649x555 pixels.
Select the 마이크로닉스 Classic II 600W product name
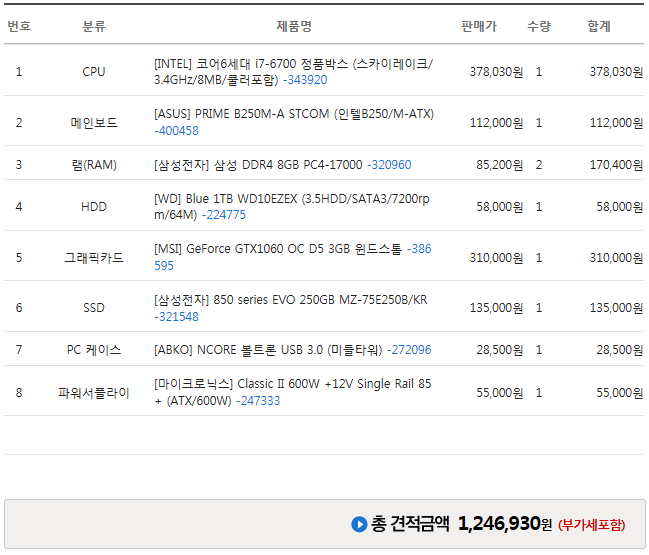point(293,392)
